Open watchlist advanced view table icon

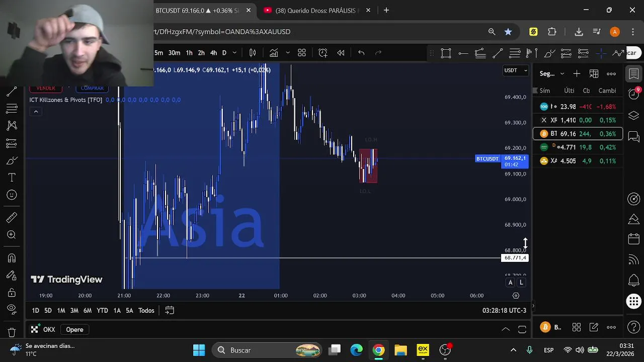[594, 74]
